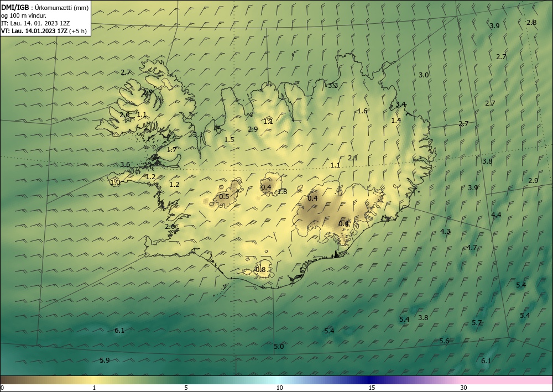The image size is (553, 392).
Task: Select the 6.1 value southwest of Iceland
Action: [119, 331]
